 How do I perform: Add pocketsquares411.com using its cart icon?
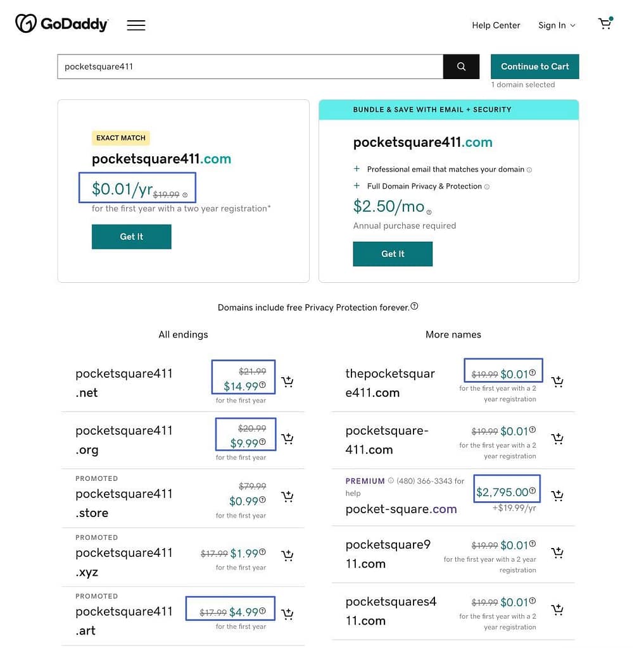coord(557,609)
